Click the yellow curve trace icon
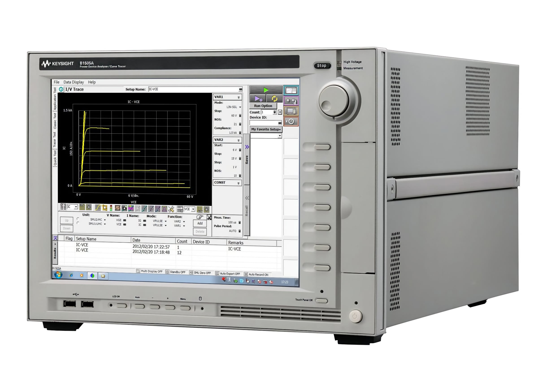This screenshot has height=392, width=547. coord(98,207)
